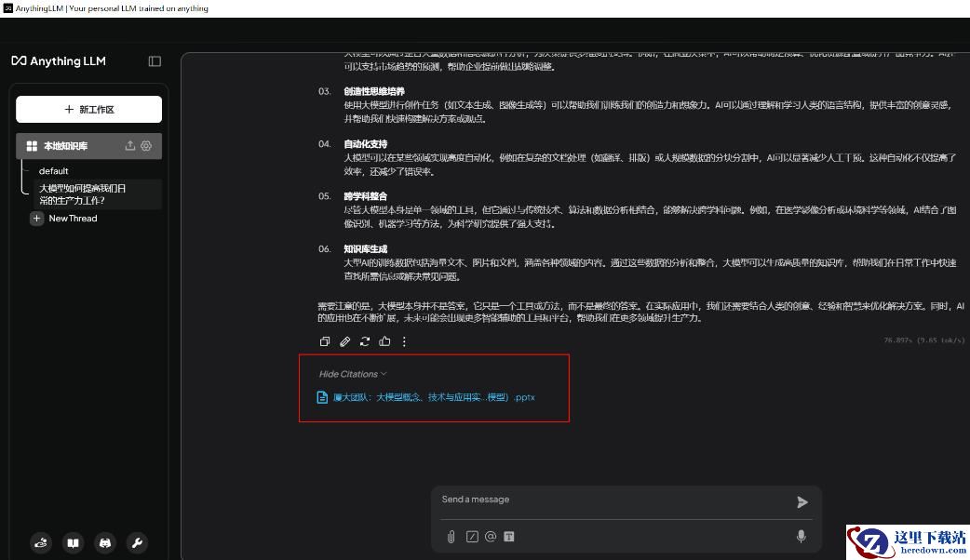This screenshot has height=560, width=970.
Task: Send the message with the arrow icon
Action: 802,502
